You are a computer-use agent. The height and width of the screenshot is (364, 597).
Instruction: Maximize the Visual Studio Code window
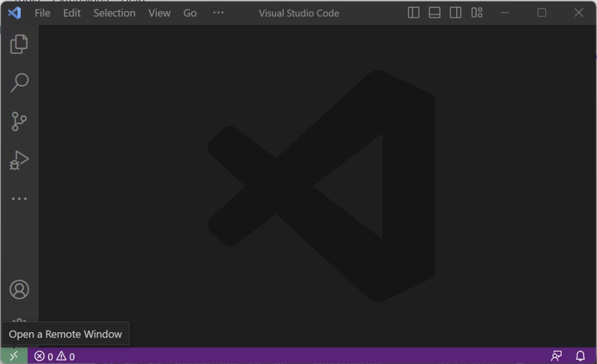(x=541, y=12)
